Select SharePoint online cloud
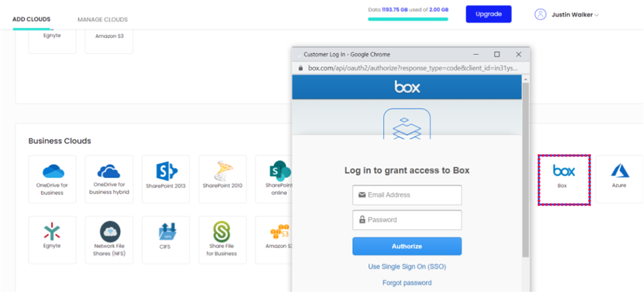Viewport: 644px width, 292px height. 274,179
